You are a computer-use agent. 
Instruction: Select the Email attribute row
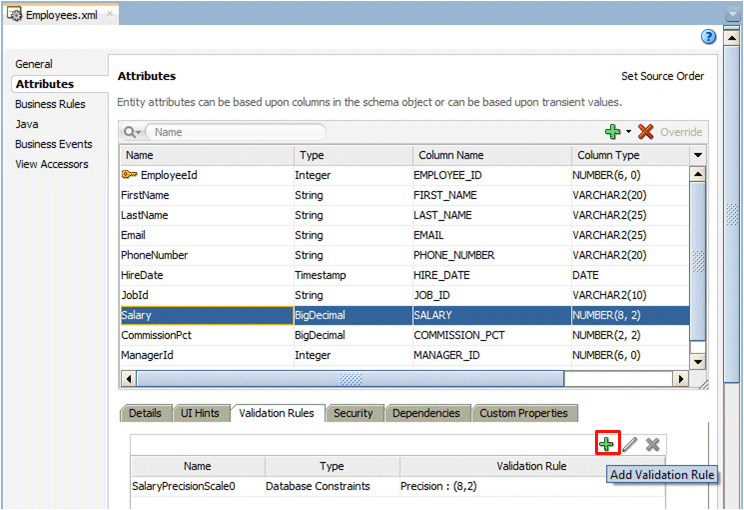pyautogui.click(x=405, y=235)
